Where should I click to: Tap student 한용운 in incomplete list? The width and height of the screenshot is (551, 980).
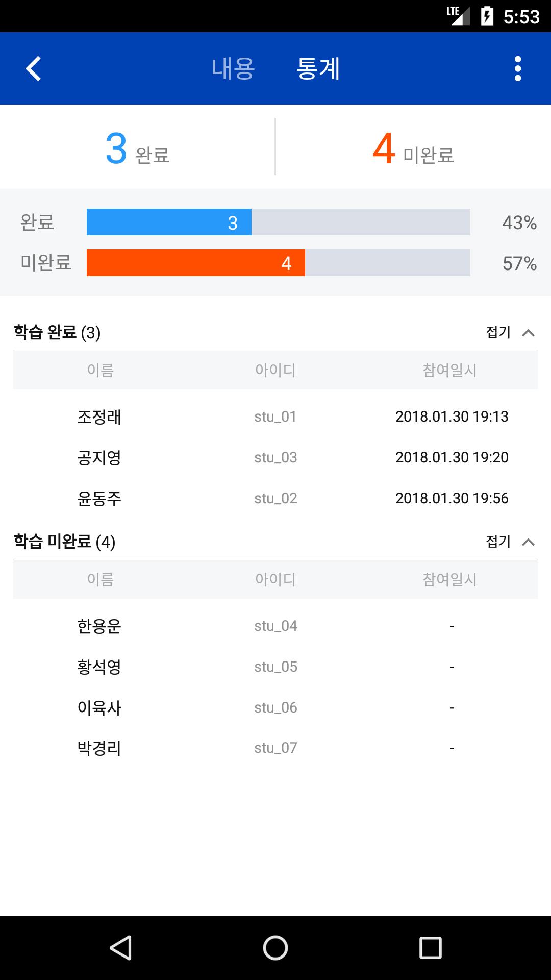coord(99,626)
